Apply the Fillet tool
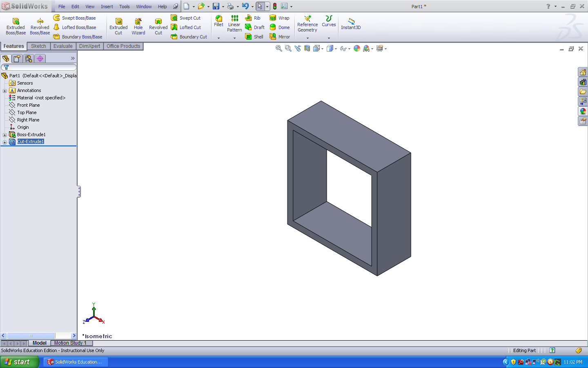Viewport: 588px width, 368px height. tap(219, 21)
